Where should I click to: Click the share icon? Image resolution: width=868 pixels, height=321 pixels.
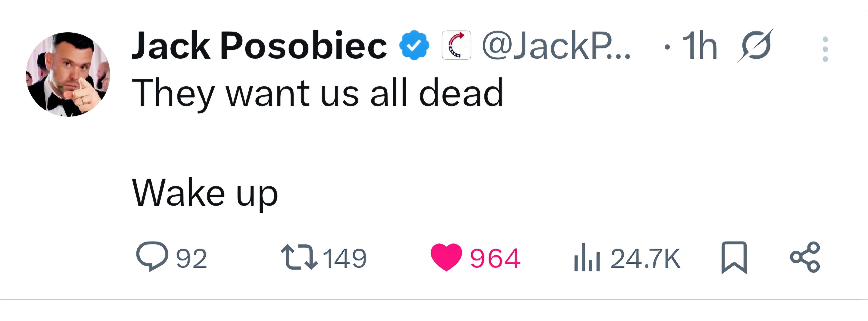(805, 257)
